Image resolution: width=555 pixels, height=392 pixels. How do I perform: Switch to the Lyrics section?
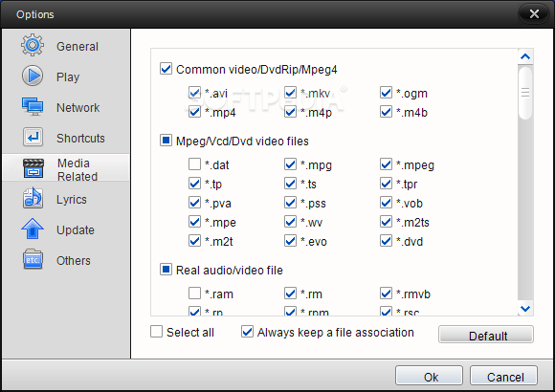click(x=72, y=199)
